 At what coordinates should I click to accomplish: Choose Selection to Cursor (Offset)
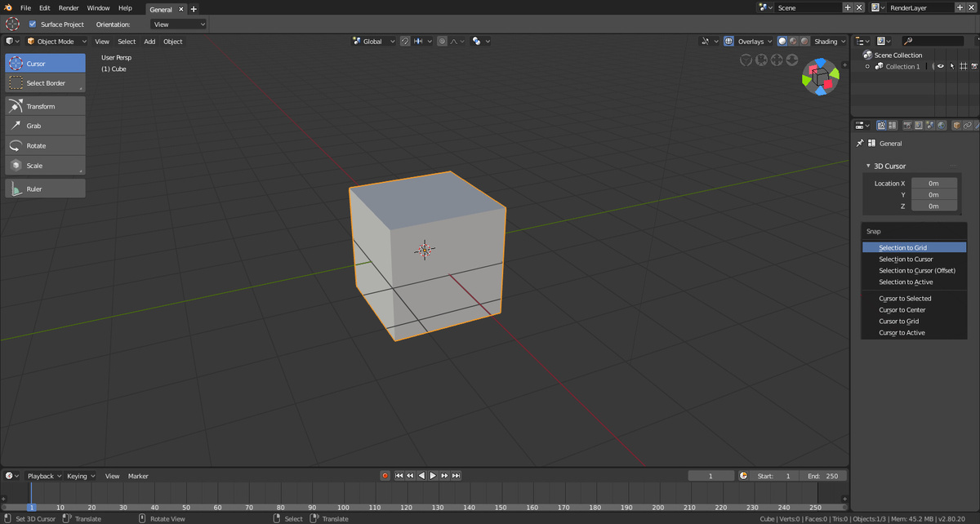tap(915, 270)
